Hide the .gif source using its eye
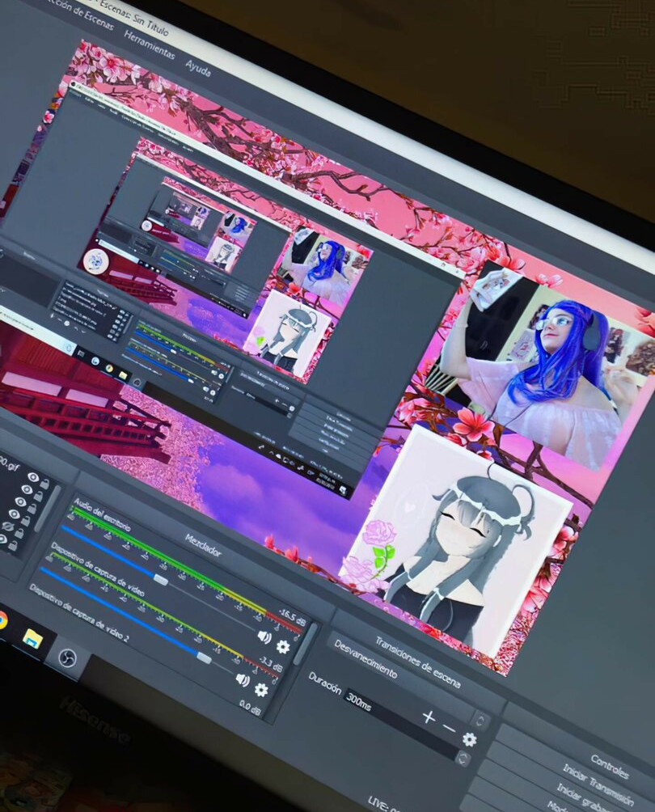 click(33, 477)
